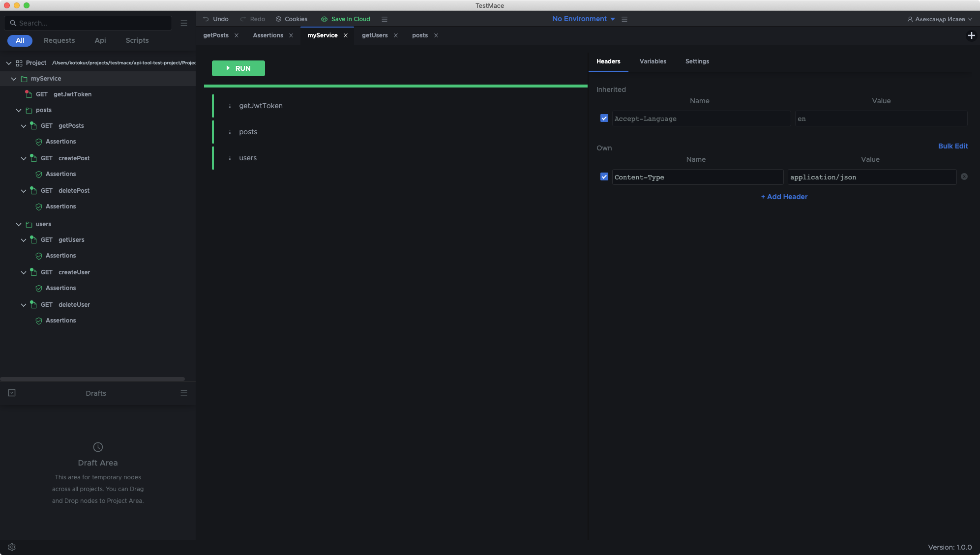Click the Add Header link
Screen dimensions: 980x555
tap(784, 197)
